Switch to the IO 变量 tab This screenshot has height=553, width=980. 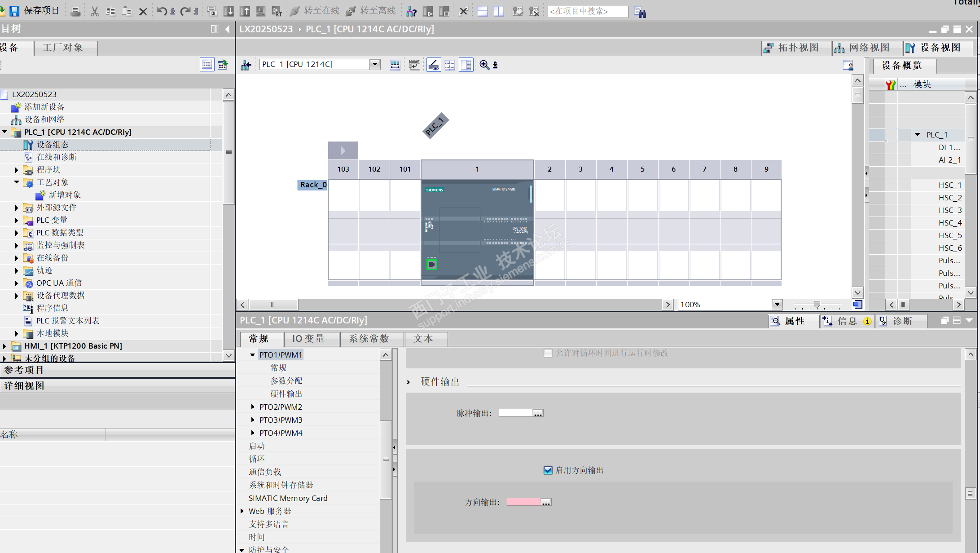[x=308, y=339]
